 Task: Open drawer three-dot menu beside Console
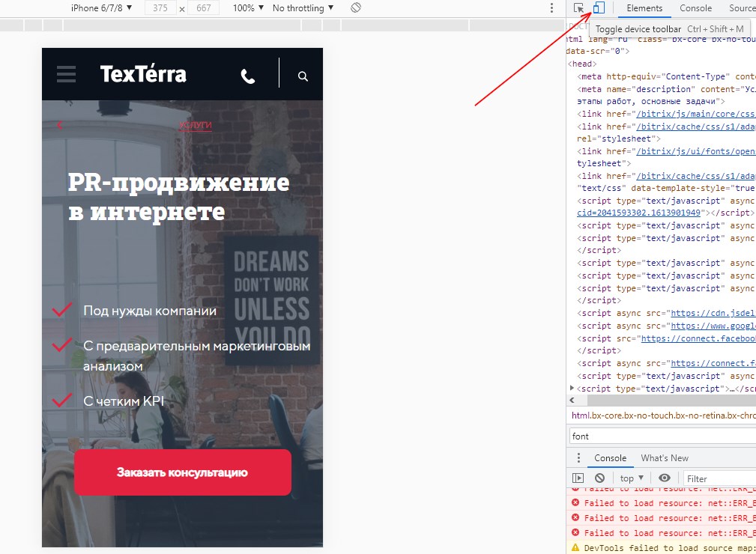tap(578, 458)
